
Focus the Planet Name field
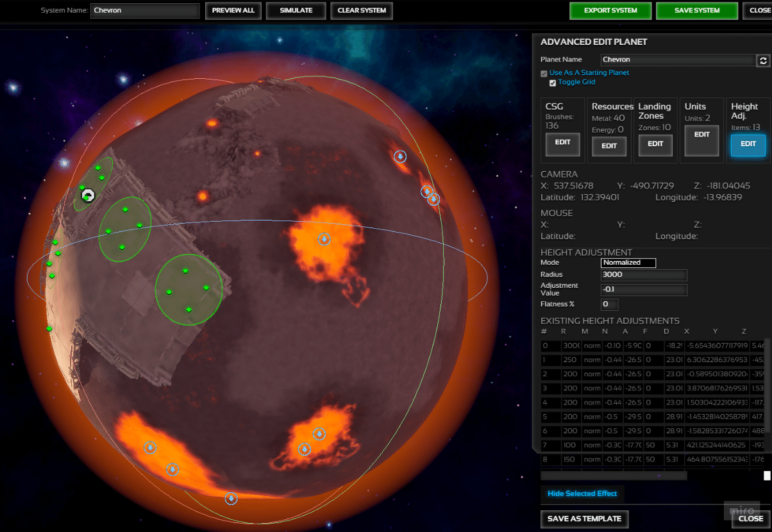pos(678,60)
